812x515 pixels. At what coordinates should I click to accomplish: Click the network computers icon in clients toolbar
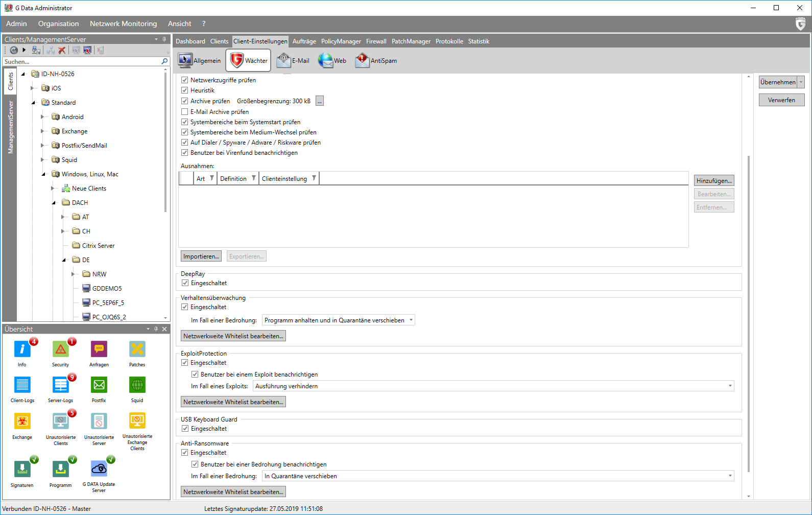coord(36,50)
